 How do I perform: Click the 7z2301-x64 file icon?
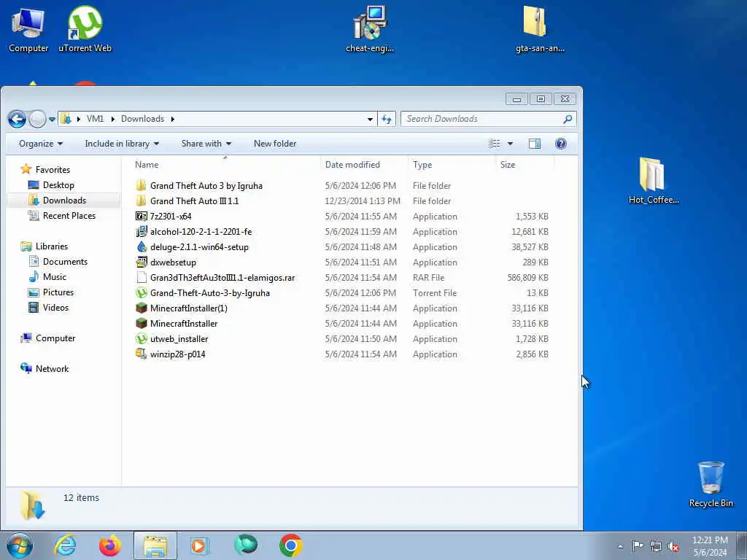[141, 216]
